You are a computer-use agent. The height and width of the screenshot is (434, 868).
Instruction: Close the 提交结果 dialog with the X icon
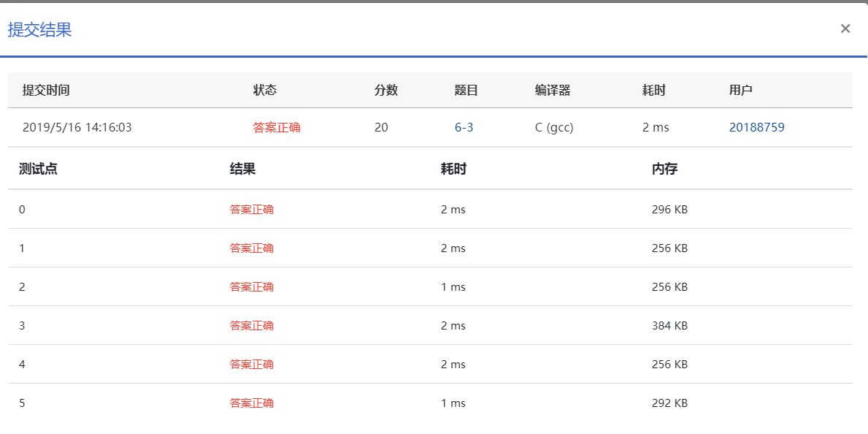(x=845, y=28)
